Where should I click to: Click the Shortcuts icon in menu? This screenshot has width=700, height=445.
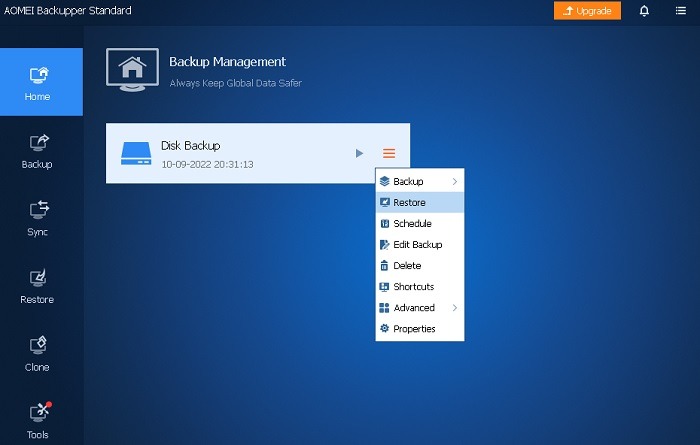384,287
